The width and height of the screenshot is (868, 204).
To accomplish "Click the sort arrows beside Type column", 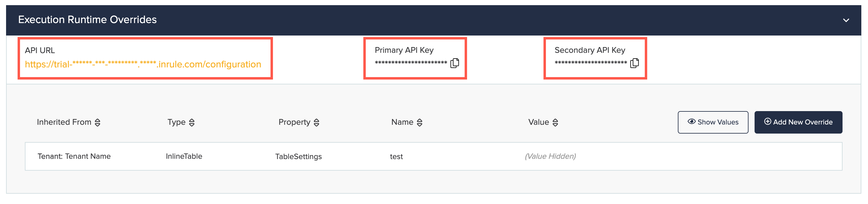I will (x=192, y=122).
